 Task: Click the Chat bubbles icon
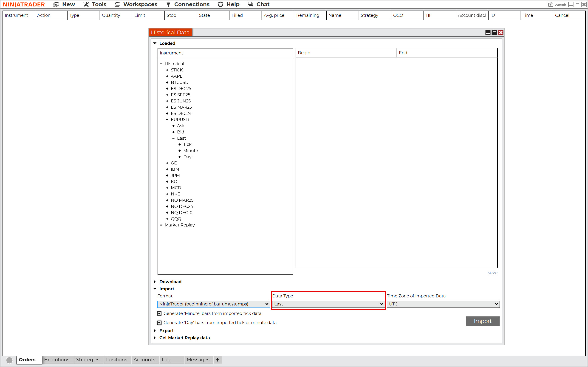pyautogui.click(x=250, y=4)
